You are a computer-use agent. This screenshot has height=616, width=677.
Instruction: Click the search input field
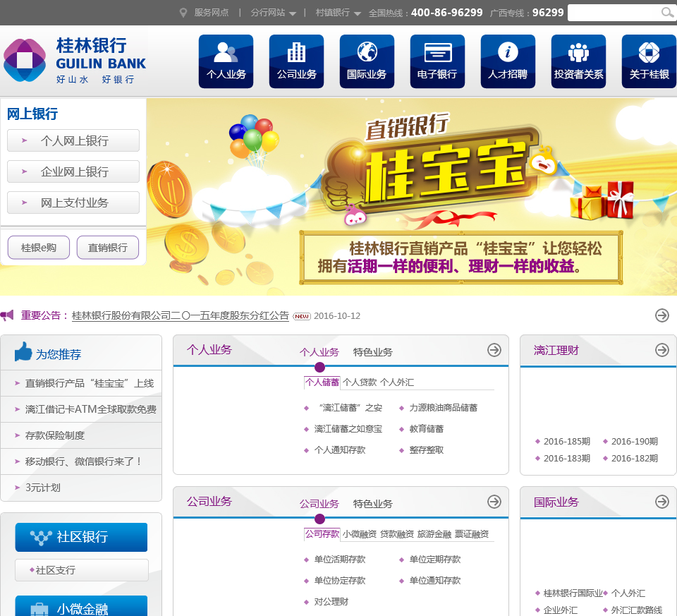[615, 13]
